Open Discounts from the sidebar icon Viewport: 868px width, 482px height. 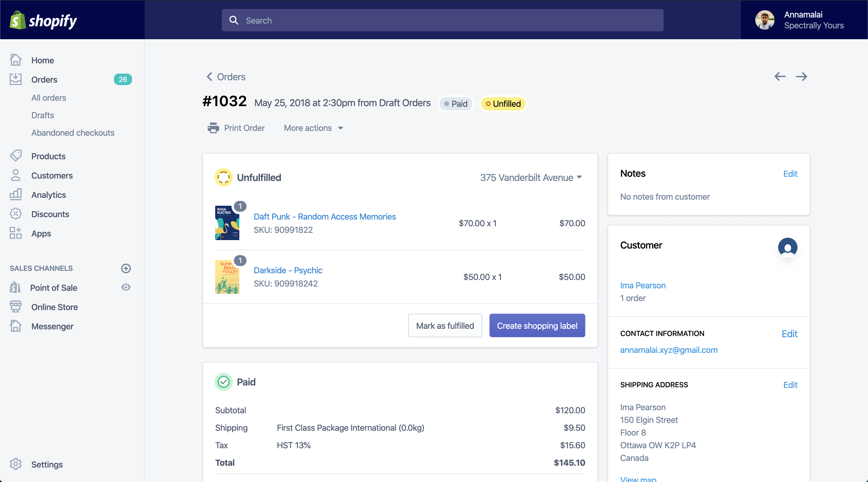click(15, 214)
